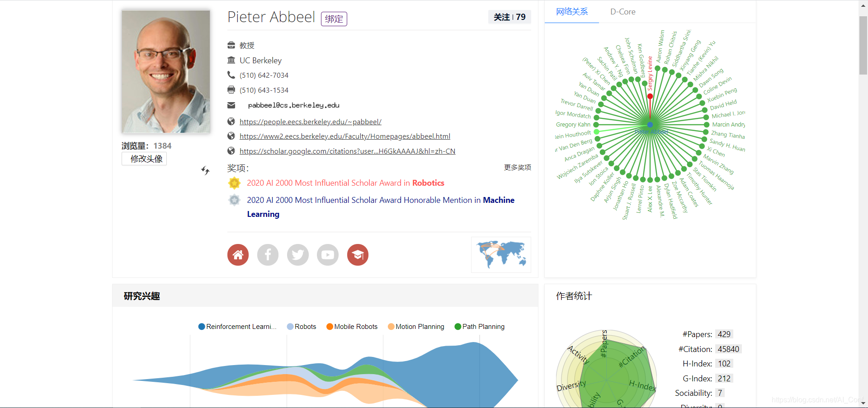The width and height of the screenshot is (868, 408).
Task: Select the red Sergey Levine node in network
Action: [650, 96]
